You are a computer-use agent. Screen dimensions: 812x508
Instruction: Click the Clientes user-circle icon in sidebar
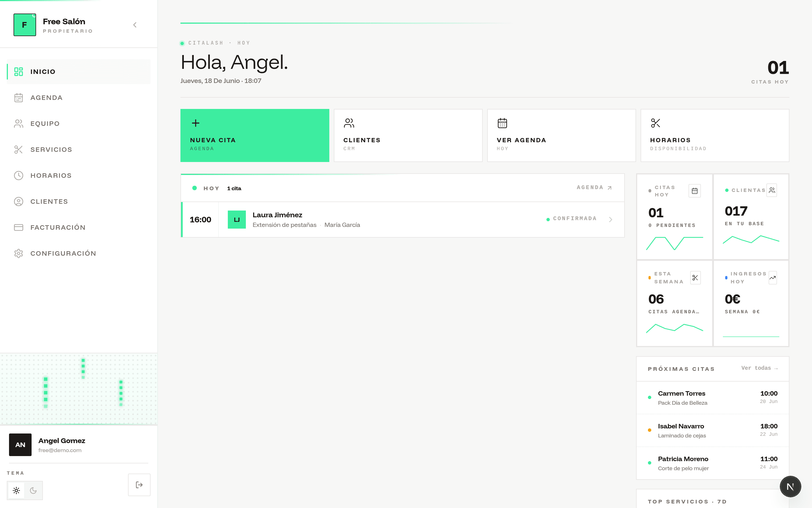pyautogui.click(x=18, y=202)
